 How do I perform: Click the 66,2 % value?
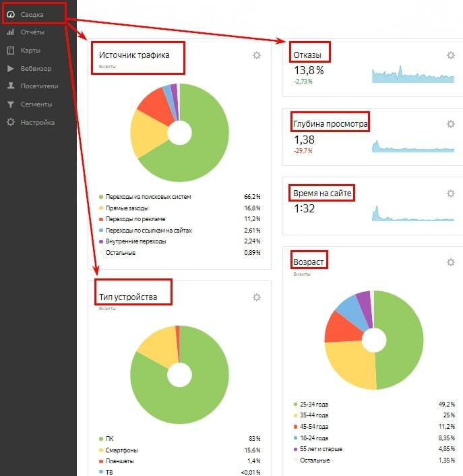[x=252, y=197]
